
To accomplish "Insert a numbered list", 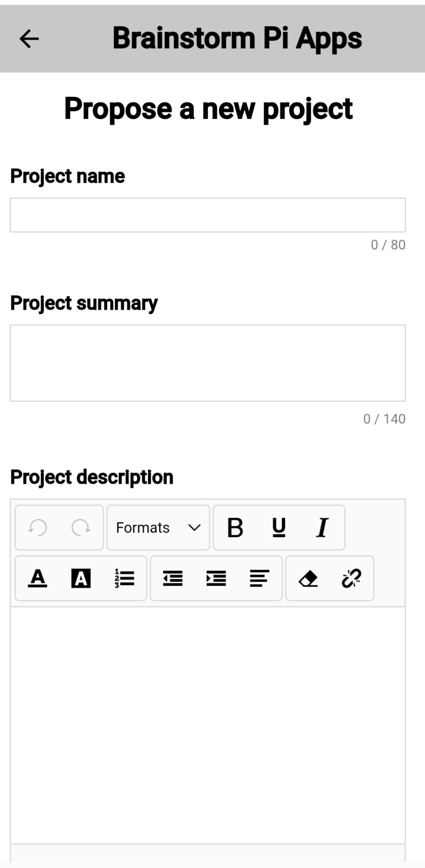I will click(x=124, y=578).
